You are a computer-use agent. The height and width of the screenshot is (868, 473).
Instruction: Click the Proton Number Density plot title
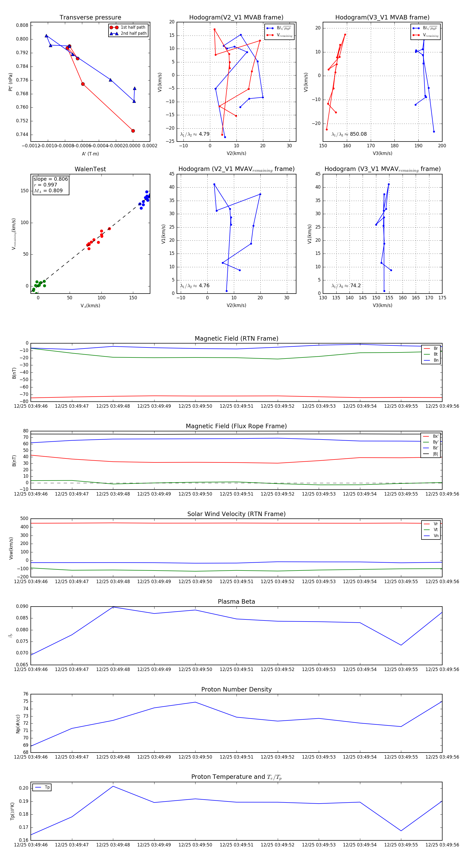point(236,689)
